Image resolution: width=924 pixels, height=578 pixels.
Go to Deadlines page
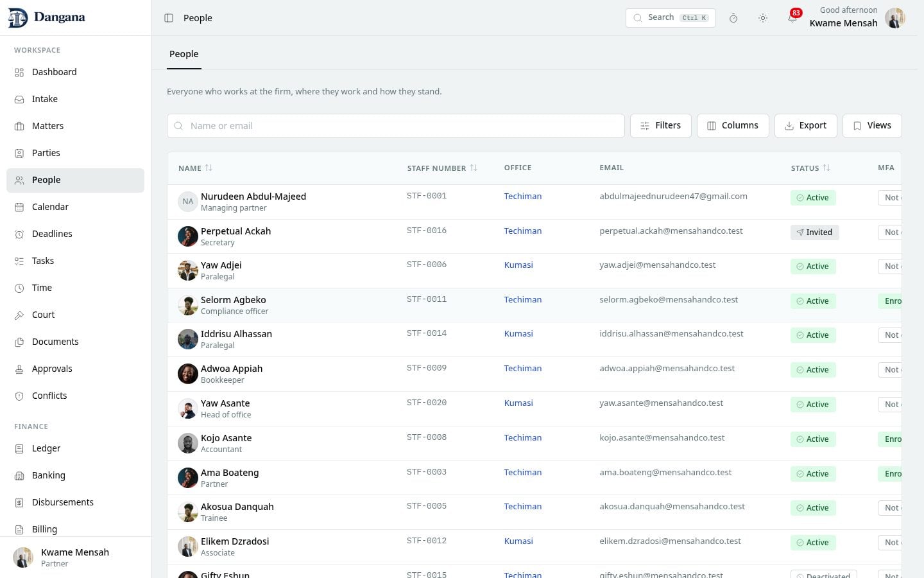click(75, 234)
